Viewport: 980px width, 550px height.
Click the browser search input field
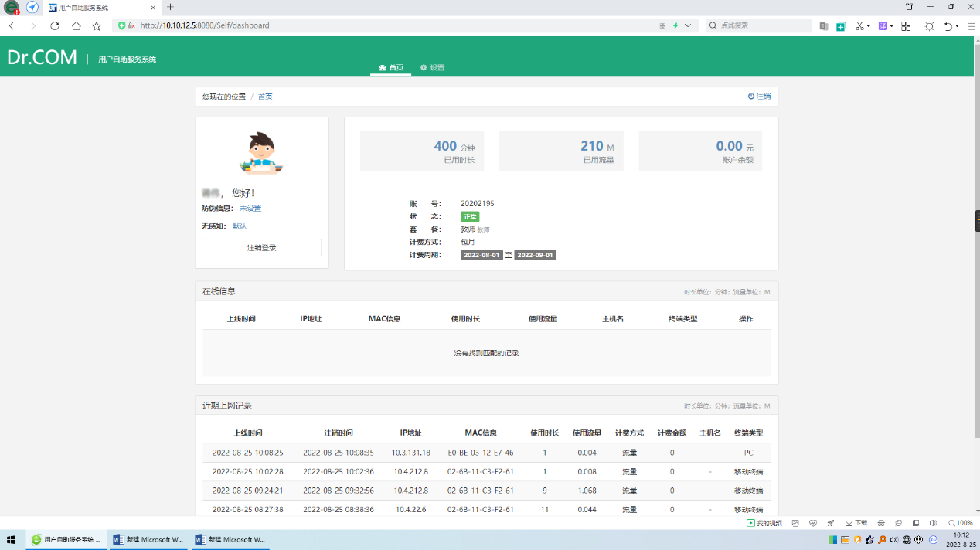click(x=761, y=25)
